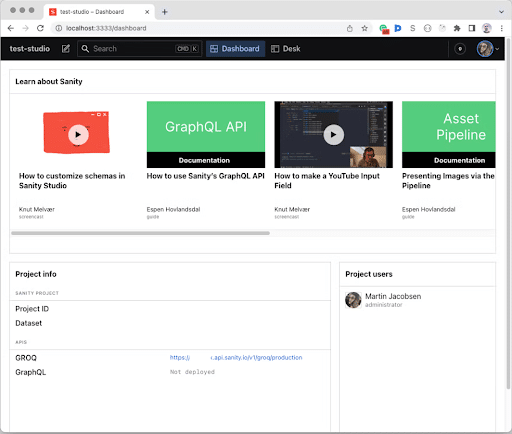512x434 pixels.
Task: Open 'How to use Sanity's GraphQL API'
Action: pyautogui.click(x=205, y=176)
